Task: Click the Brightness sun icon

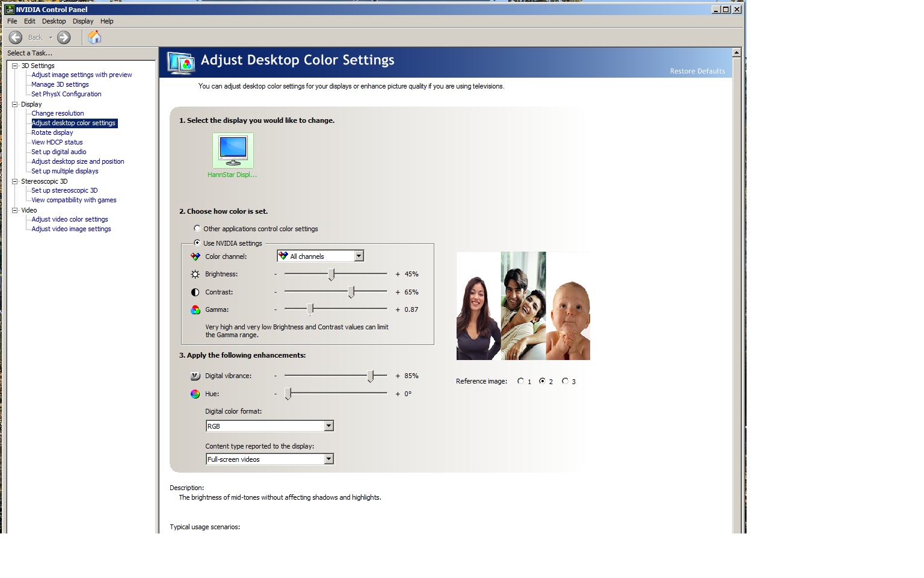Action: [195, 274]
